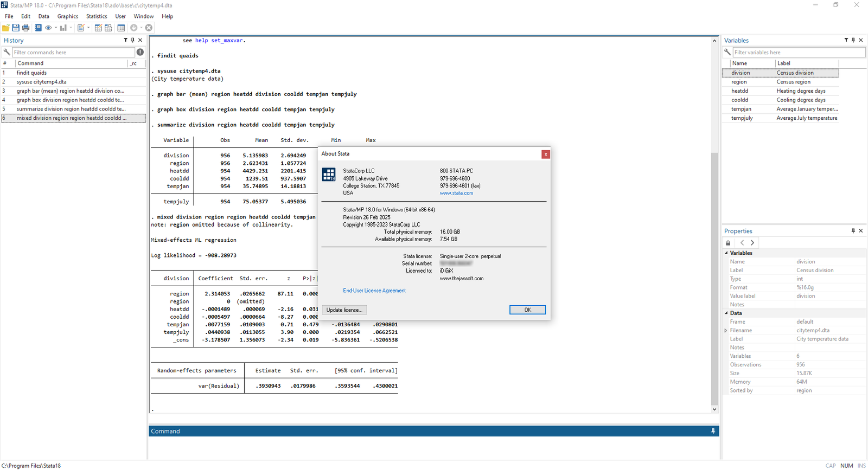Expand the Graph toolbar dropdown arrow
Screen dimensions: 868x470
71,28
